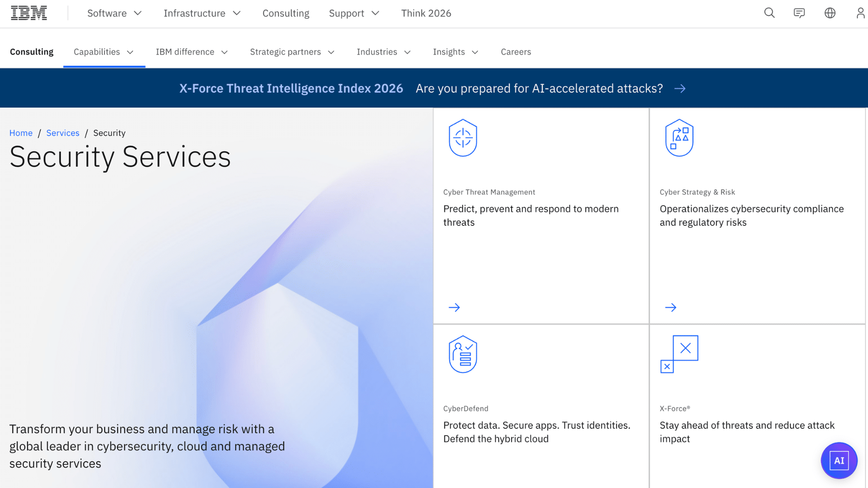The width and height of the screenshot is (868, 488).
Task: Click 'Are you prepared for AI-accelerated attacks?'
Action: point(539,89)
